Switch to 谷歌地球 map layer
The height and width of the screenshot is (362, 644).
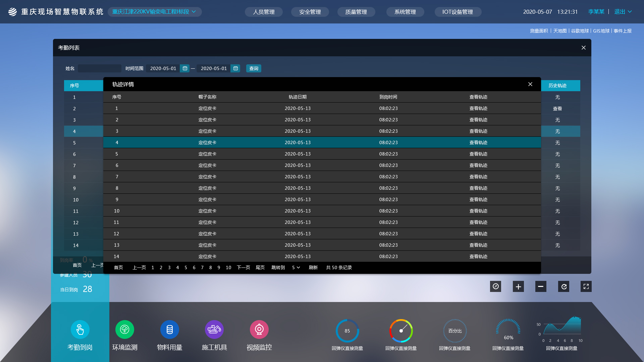point(580,31)
